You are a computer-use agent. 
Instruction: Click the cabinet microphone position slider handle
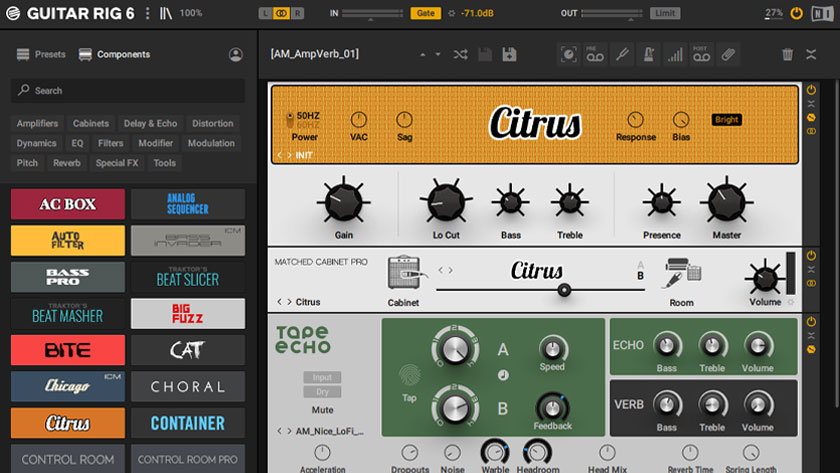coord(565,290)
